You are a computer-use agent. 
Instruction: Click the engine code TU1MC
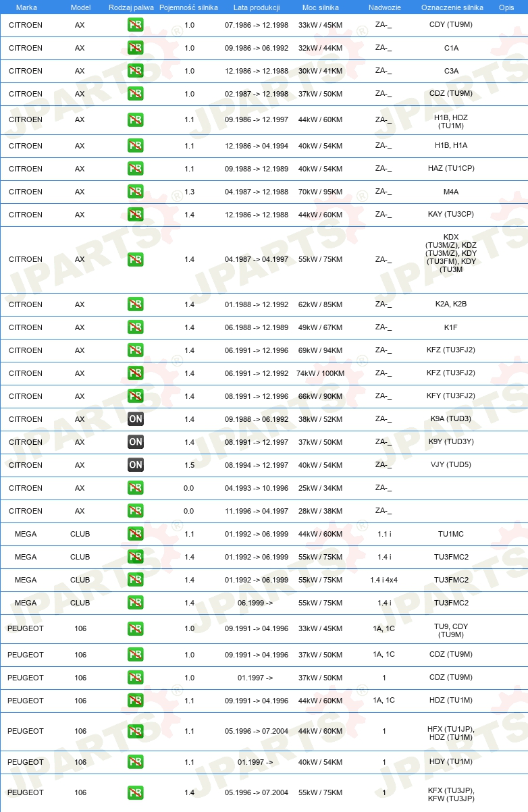click(451, 534)
